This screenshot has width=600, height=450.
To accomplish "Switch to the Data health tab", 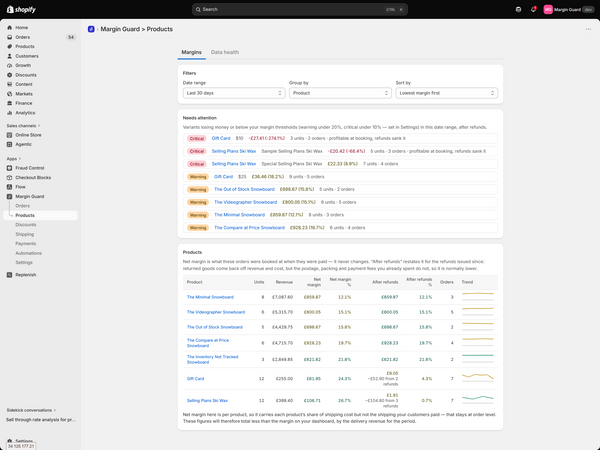I will click(x=225, y=52).
